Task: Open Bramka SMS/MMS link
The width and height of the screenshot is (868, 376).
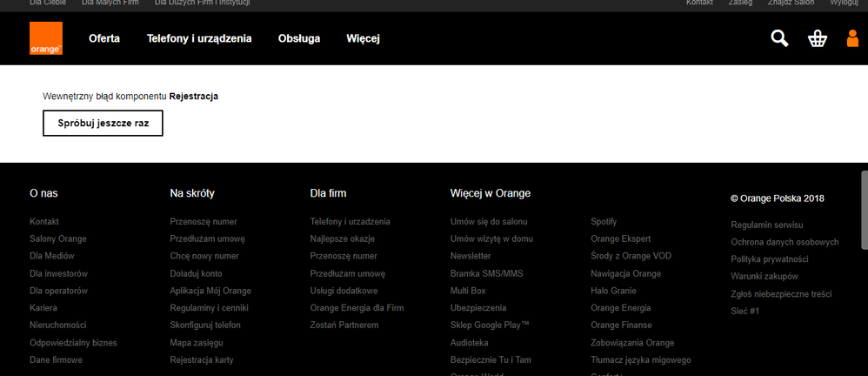Action: [x=486, y=273]
